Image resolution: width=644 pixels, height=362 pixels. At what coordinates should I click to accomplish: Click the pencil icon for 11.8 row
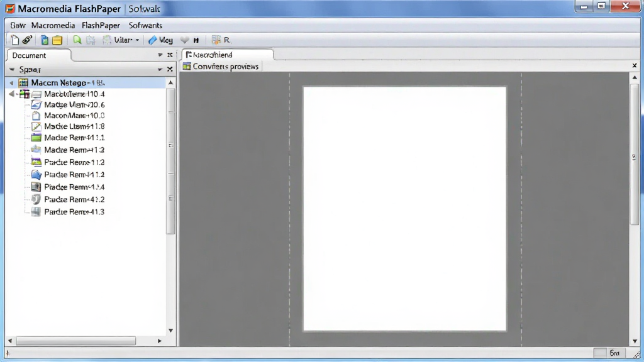coord(36,126)
